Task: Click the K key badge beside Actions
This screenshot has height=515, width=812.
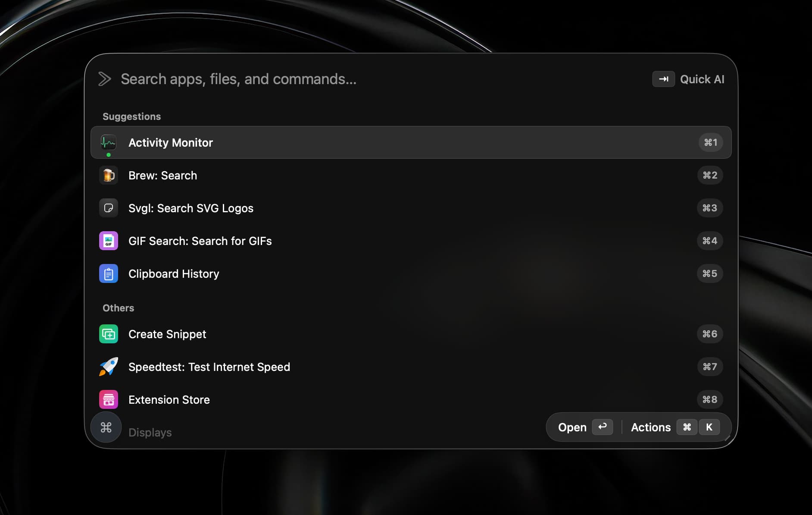Action: click(x=709, y=427)
